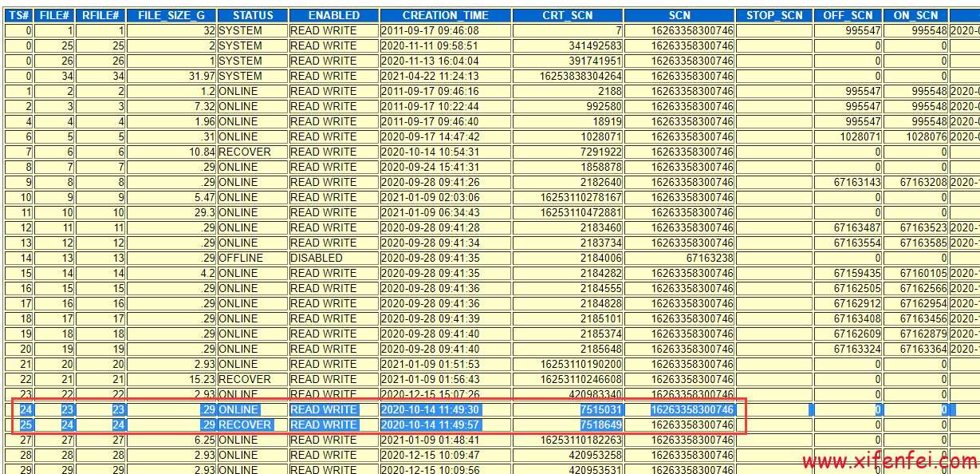980x474 pixels.
Task: Select file size value 10.84
Action: pos(203,152)
